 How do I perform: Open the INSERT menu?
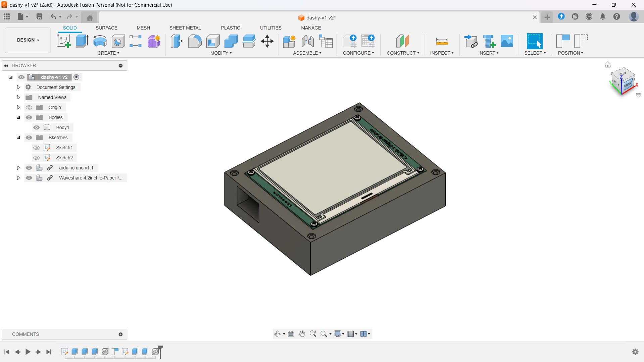[488, 53]
